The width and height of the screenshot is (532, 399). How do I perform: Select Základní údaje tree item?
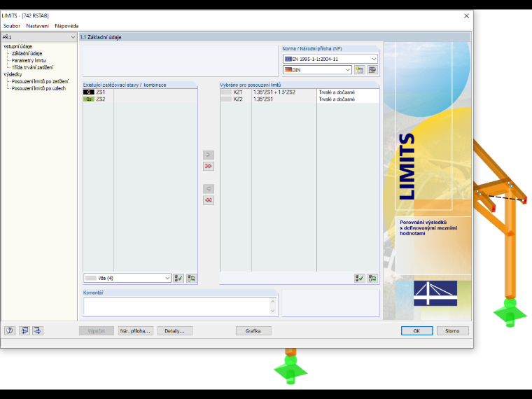pos(27,54)
